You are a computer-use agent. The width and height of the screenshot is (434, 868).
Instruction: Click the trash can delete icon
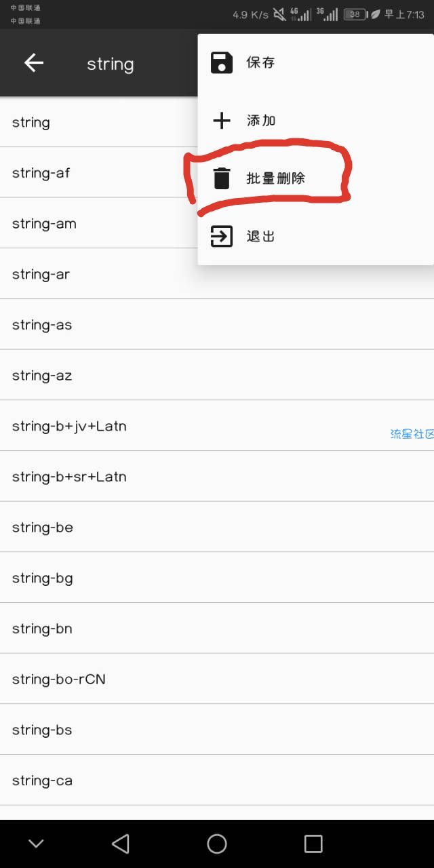[222, 178]
